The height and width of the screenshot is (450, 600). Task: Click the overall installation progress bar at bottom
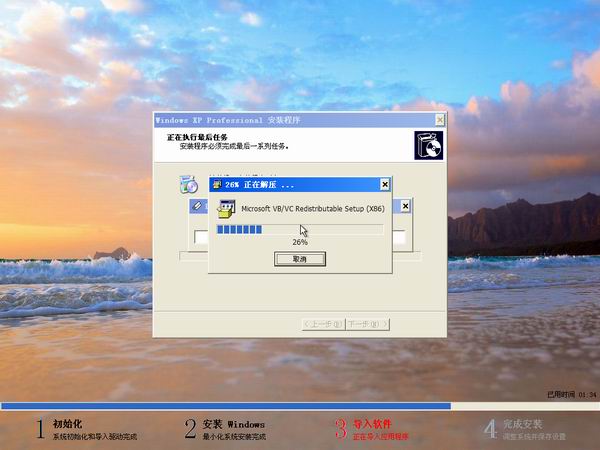tap(300, 406)
